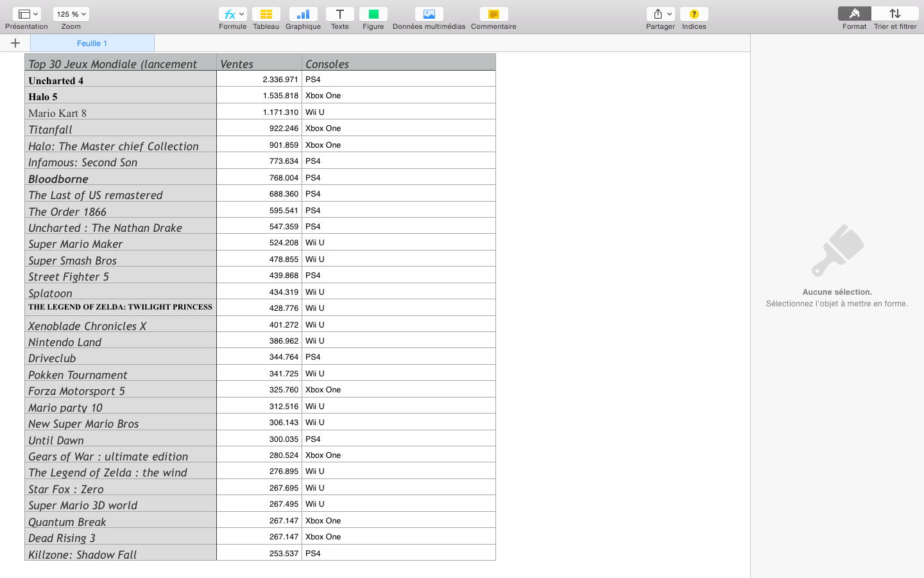Select sales value 1.171.310
This screenshot has width=924, height=578.
pos(259,112)
